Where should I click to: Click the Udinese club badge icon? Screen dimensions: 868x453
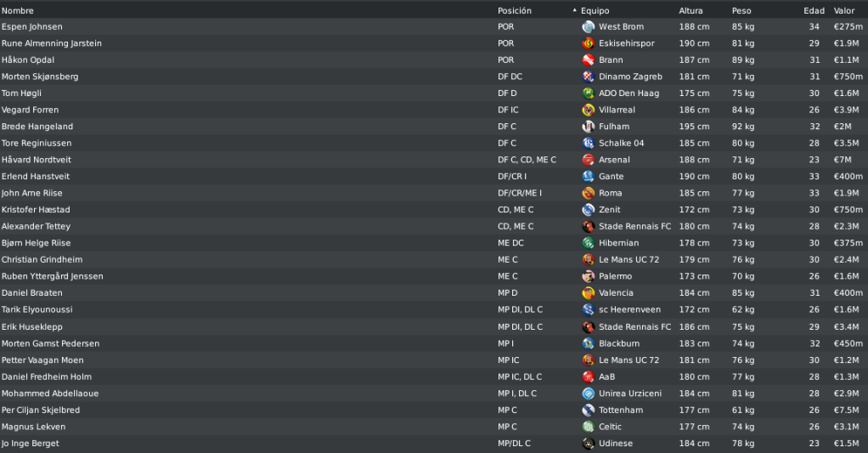point(588,443)
